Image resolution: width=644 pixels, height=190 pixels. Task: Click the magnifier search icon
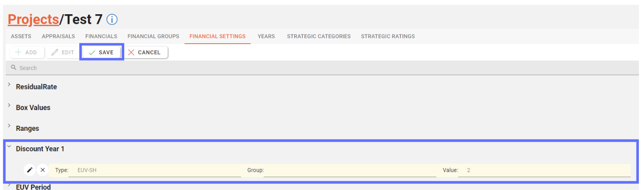click(14, 68)
